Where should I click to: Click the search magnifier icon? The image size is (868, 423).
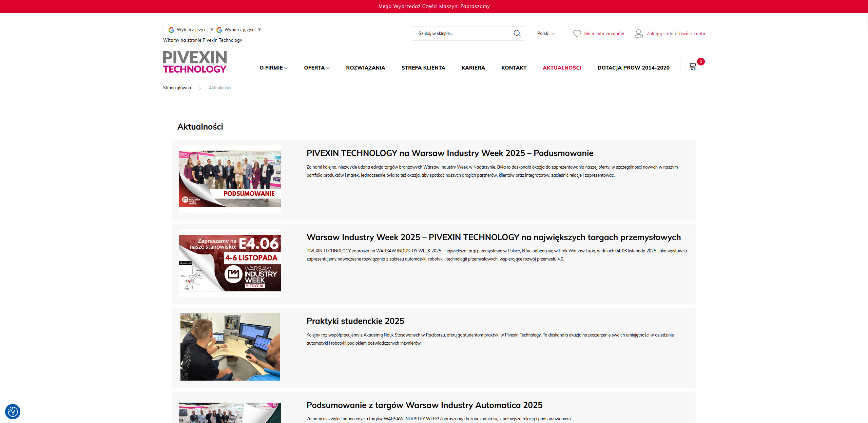tap(517, 34)
